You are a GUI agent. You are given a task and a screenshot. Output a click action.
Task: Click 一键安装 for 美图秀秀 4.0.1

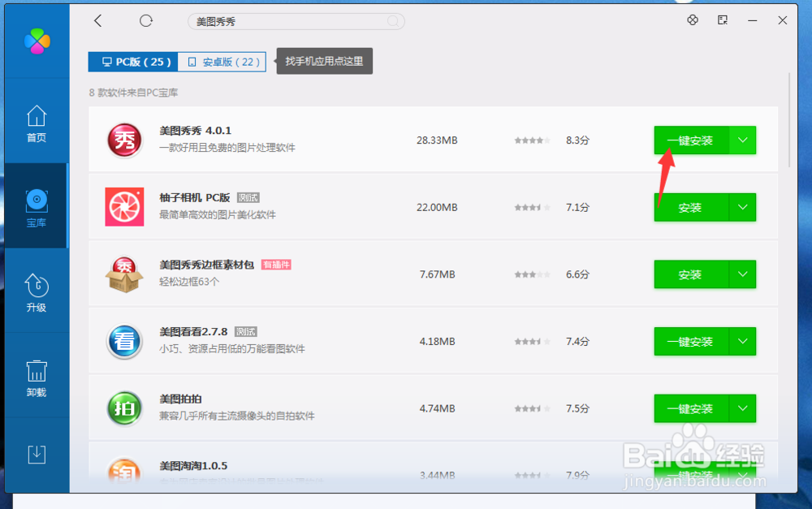click(691, 140)
